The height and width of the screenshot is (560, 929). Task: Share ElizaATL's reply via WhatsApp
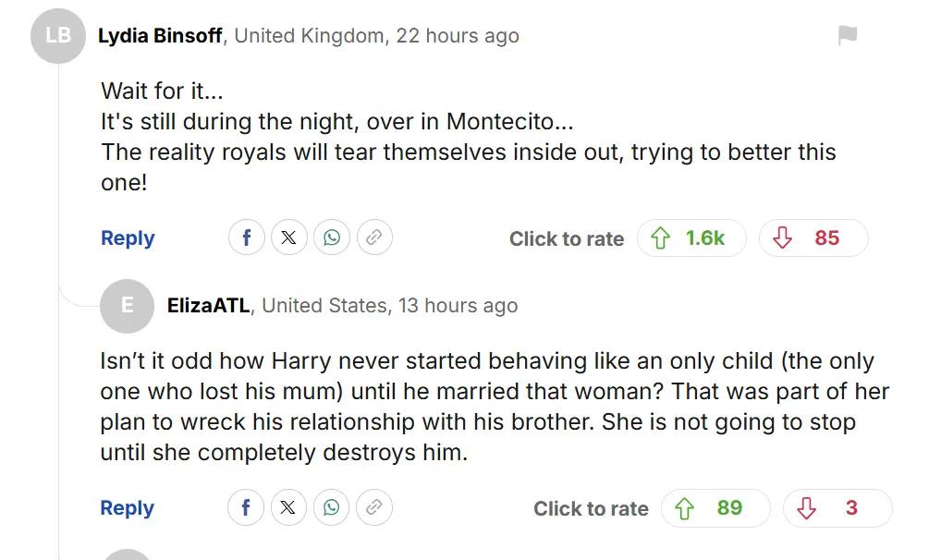[x=332, y=508]
